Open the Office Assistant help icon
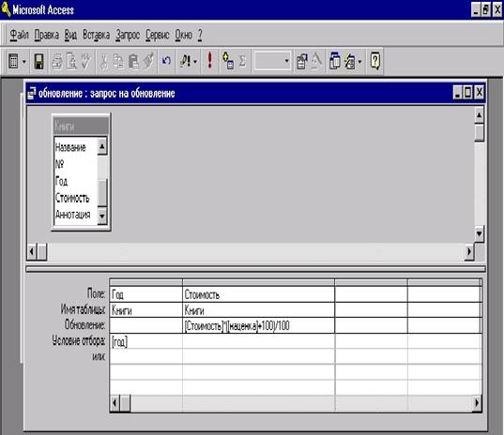Screen dimensions: 504x435 tap(374, 61)
